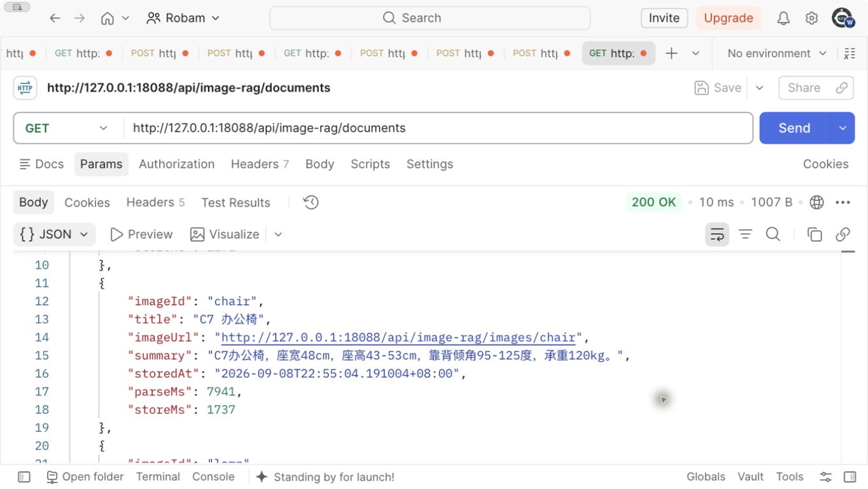Viewport: 868px width, 489px height.
Task: Click the Upgrade button
Action: [x=729, y=18]
